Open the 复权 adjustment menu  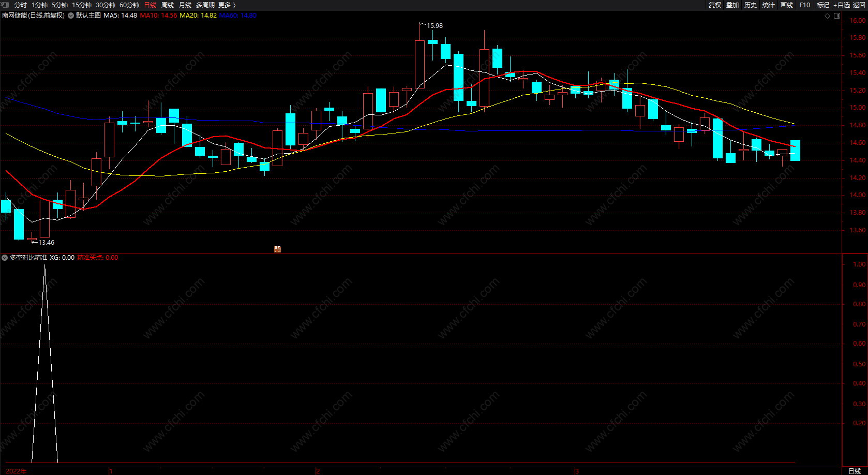tap(715, 5)
